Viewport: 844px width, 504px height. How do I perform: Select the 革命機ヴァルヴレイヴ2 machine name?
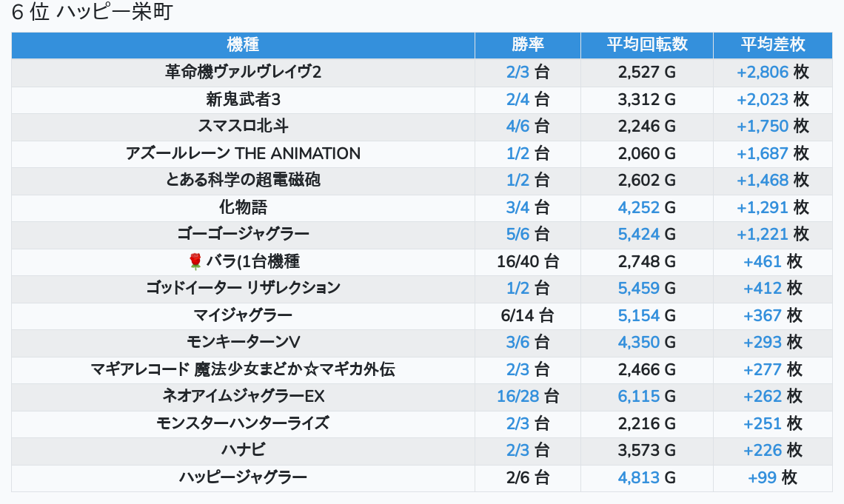pyautogui.click(x=243, y=73)
